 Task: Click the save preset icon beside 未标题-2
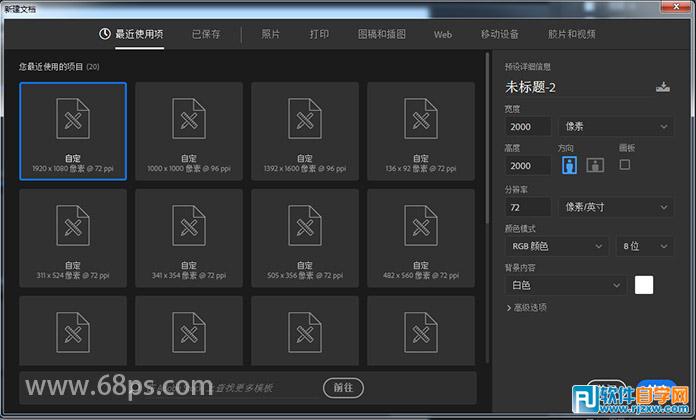pos(663,87)
